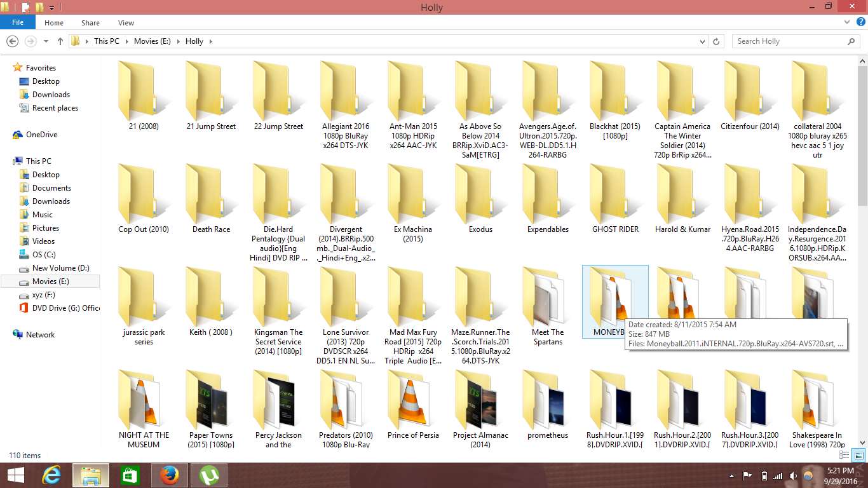Open uTorrent from taskbar
This screenshot has width=868, height=488.
208,475
